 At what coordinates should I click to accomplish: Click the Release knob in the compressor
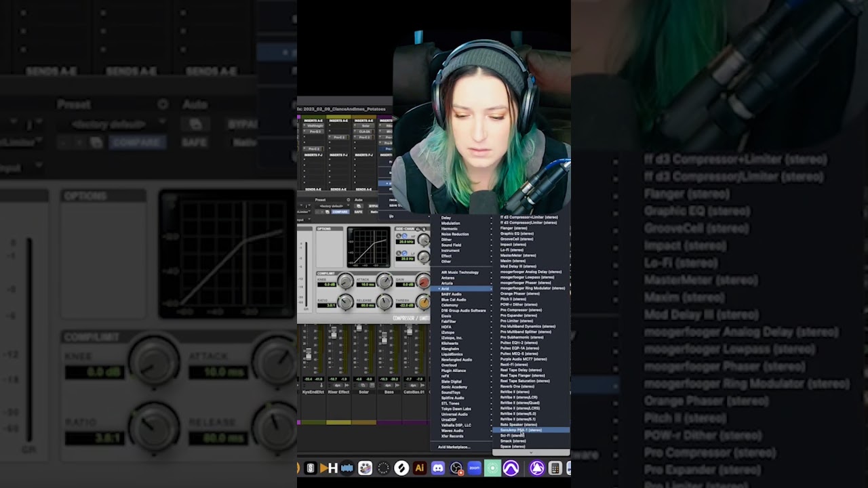tap(384, 302)
